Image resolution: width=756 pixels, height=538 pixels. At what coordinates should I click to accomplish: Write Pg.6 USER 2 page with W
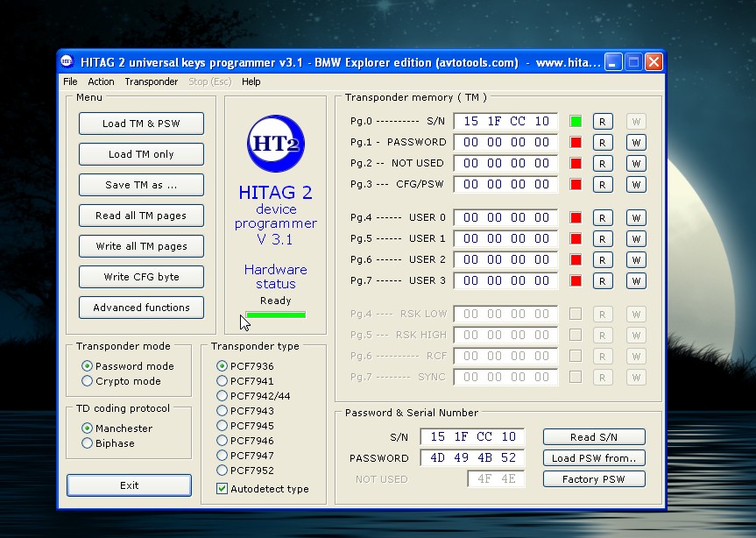coord(636,260)
